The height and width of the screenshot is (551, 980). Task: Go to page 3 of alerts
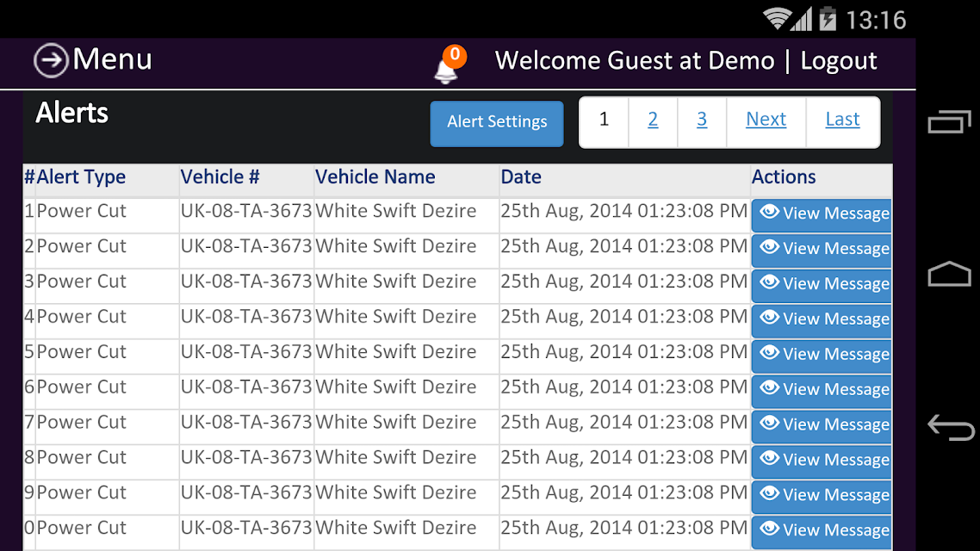tap(702, 120)
